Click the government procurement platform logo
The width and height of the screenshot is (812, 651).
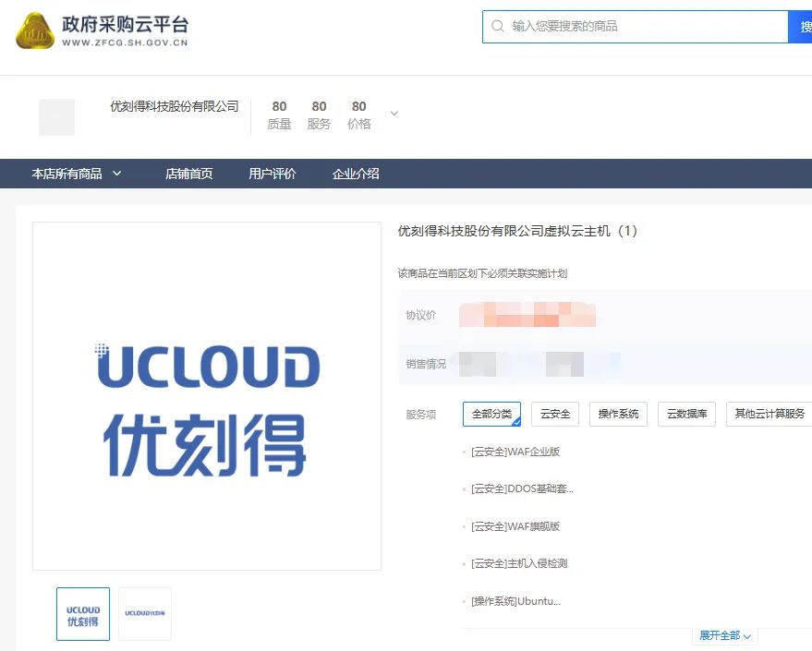point(102,30)
